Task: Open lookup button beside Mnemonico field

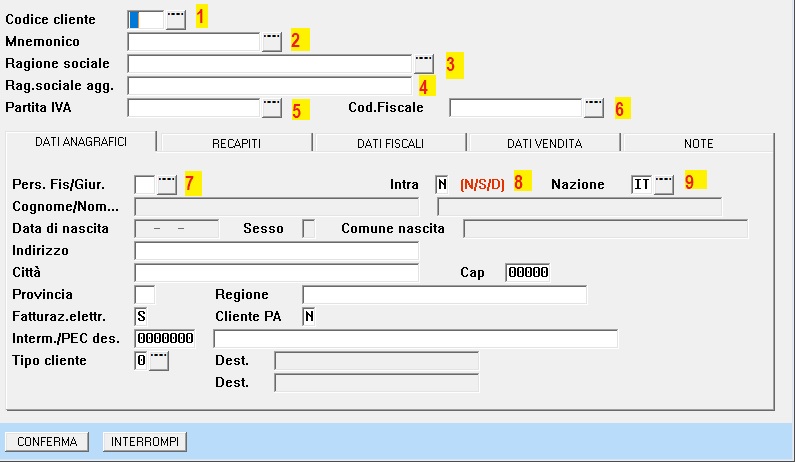Action: click(x=271, y=42)
